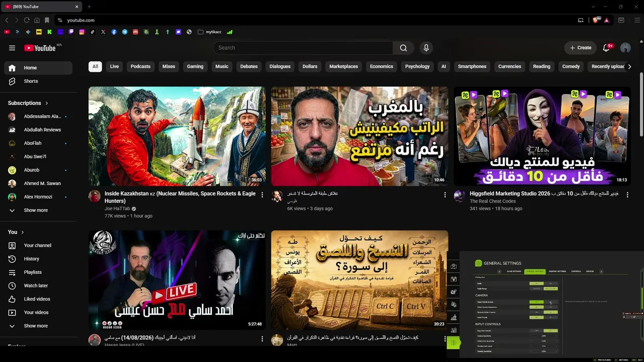The image size is (644, 362).
Task: Open History in the sidebar
Action: (x=38, y=259)
